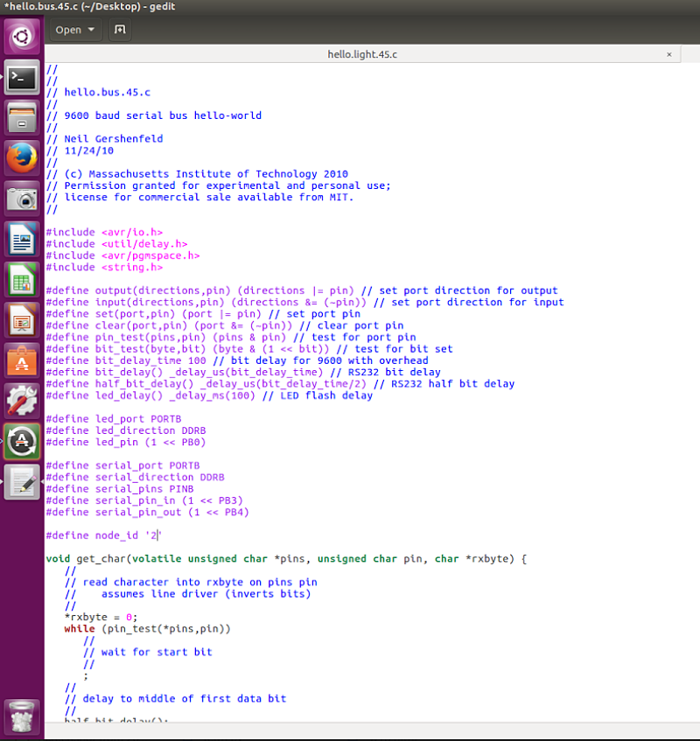Click the '#define bit_delay_time 100' line
700x741 pixels.
tap(237, 360)
